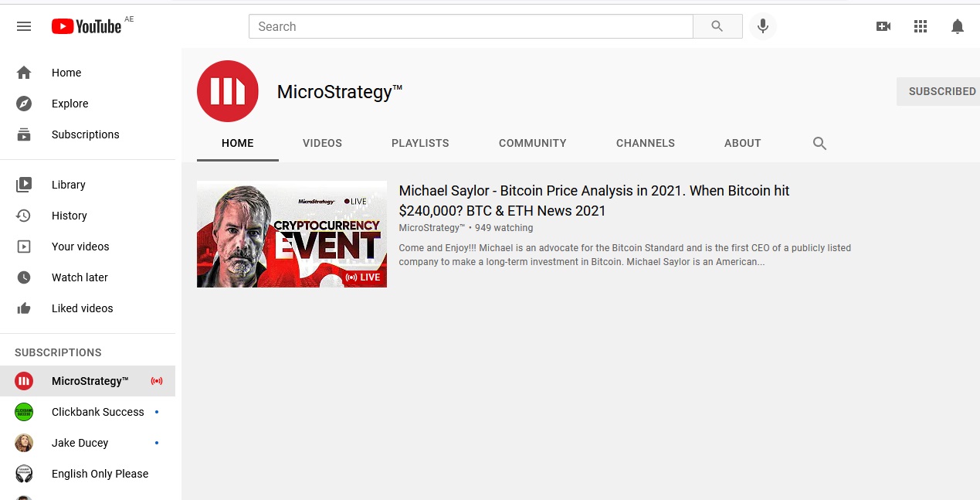
Task: Switch to the VIDEOS tab
Action: [322, 143]
